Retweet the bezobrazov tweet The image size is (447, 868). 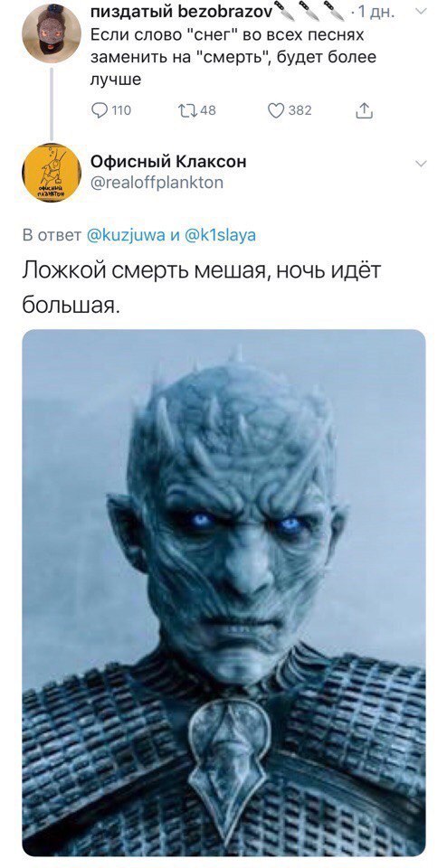[186, 110]
